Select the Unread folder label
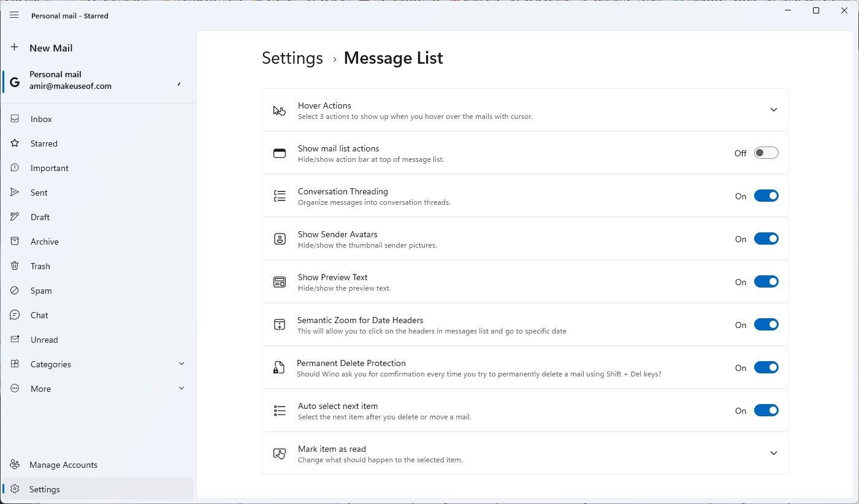859x504 pixels. click(44, 340)
